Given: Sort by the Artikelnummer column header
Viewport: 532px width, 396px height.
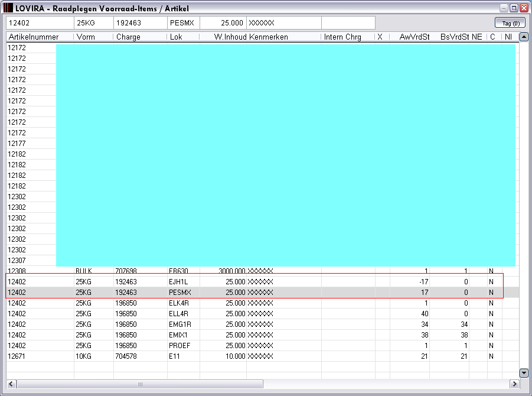Looking at the screenshot, I should pos(40,37).
